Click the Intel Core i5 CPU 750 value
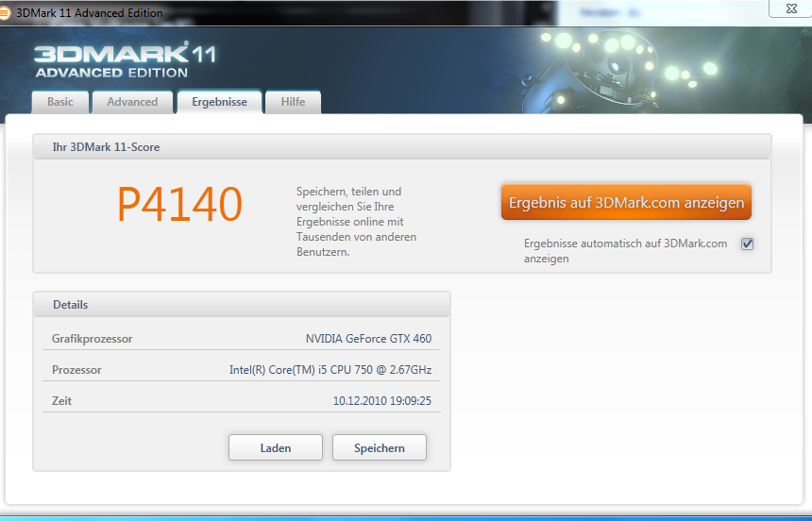Screen dimensions: 812x521 coord(330,370)
